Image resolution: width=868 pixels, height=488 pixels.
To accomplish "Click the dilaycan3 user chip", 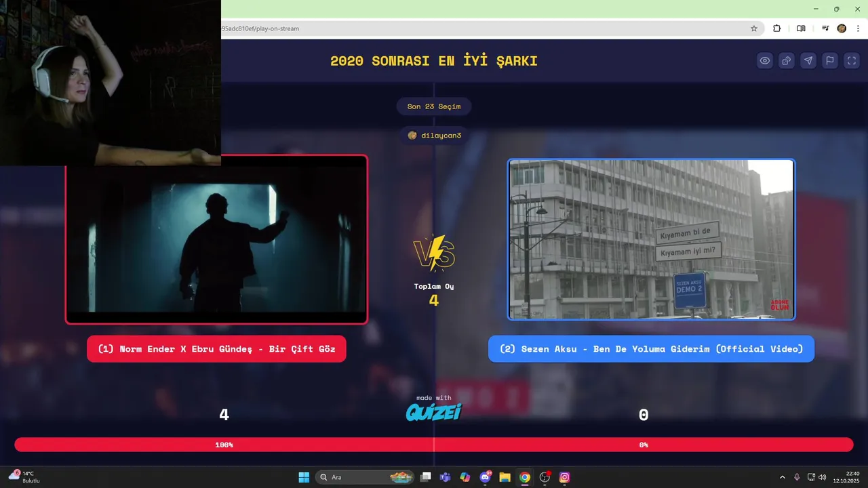I will [434, 136].
